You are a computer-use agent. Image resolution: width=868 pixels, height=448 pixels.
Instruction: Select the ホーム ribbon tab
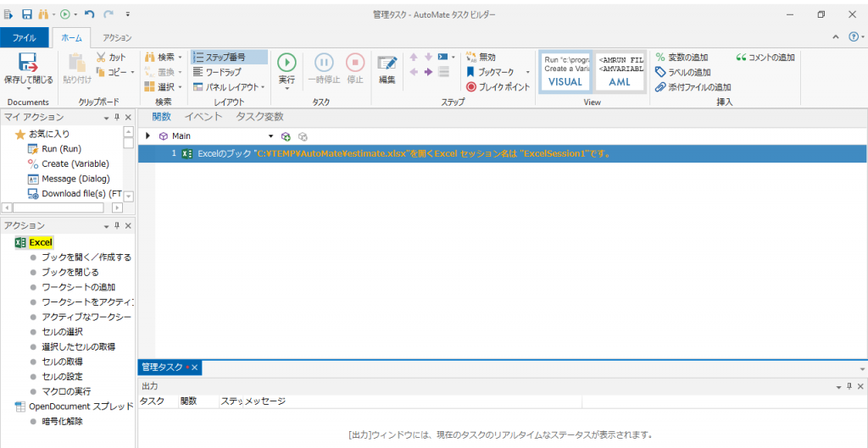pyautogui.click(x=71, y=37)
